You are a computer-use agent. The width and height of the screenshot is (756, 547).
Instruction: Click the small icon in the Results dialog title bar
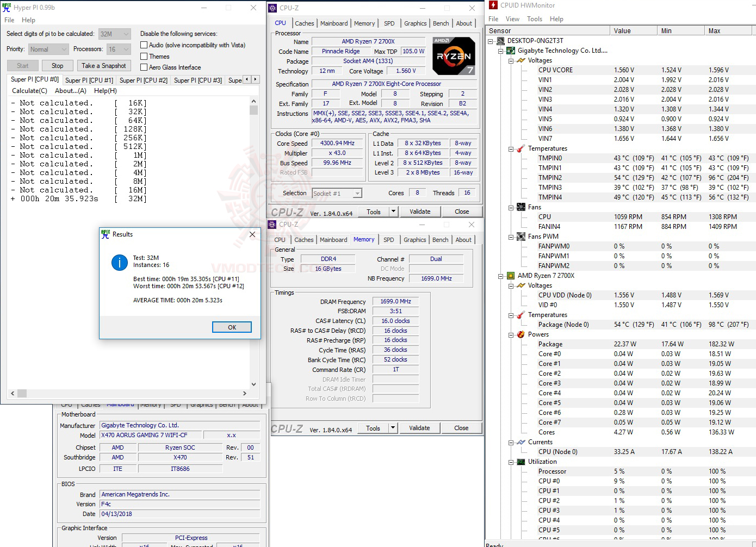pyautogui.click(x=106, y=234)
